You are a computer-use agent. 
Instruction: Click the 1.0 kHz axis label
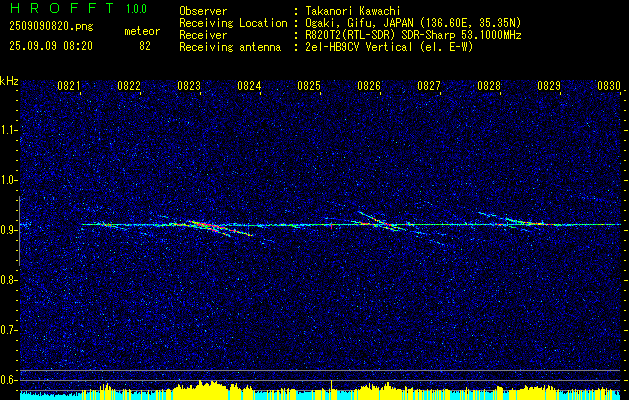9,180
